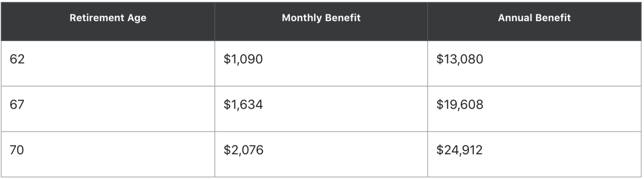The height and width of the screenshot is (179, 644).
Task: Click the $1,090 monthly benefit value
Action: click(243, 59)
